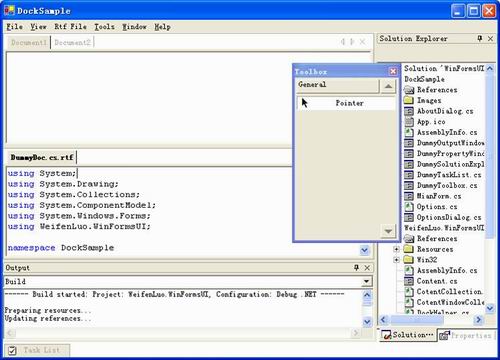Maximize the DockSample window
Image resolution: width=500 pixels, height=360 pixels.
click(473, 11)
